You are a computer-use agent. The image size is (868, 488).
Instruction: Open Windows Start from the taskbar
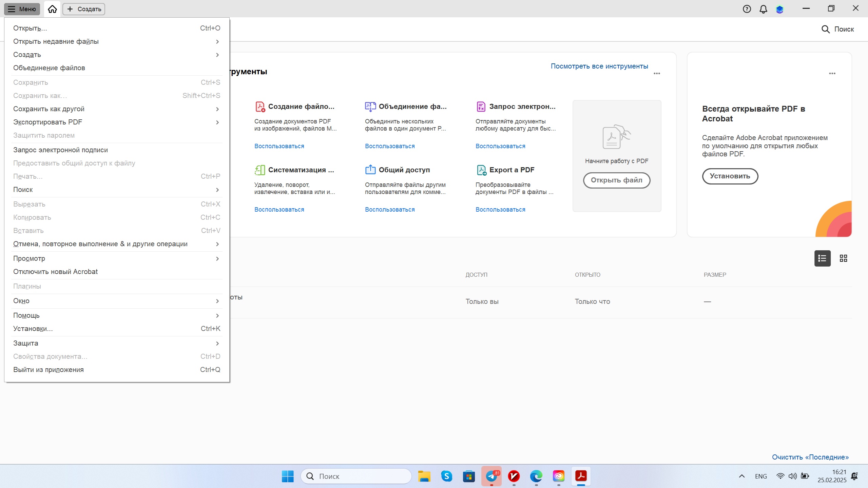click(288, 476)
